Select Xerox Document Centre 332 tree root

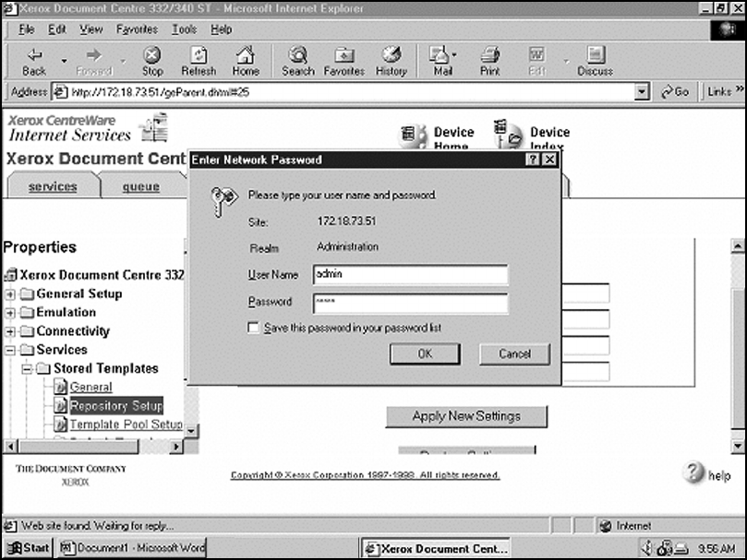coord(102,275)
